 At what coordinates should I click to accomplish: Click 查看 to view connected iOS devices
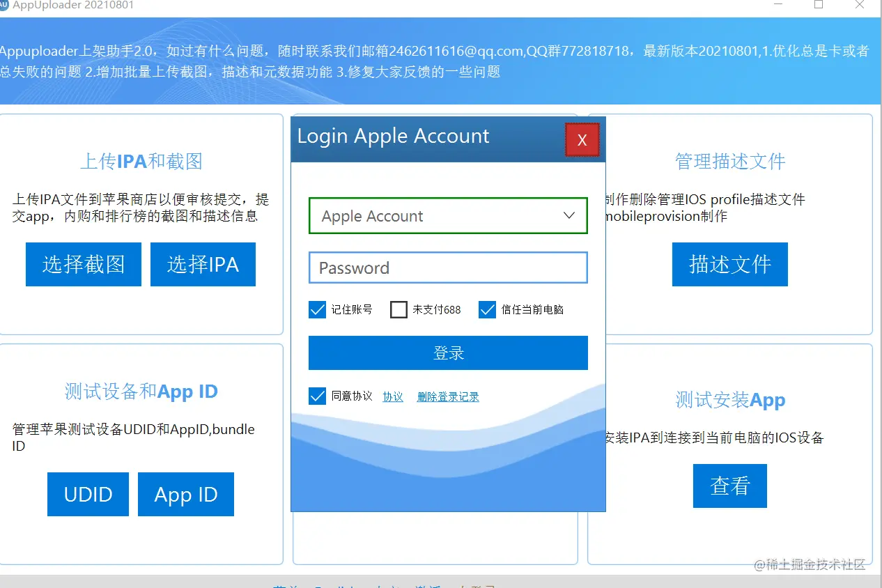[x=729, y=486]
